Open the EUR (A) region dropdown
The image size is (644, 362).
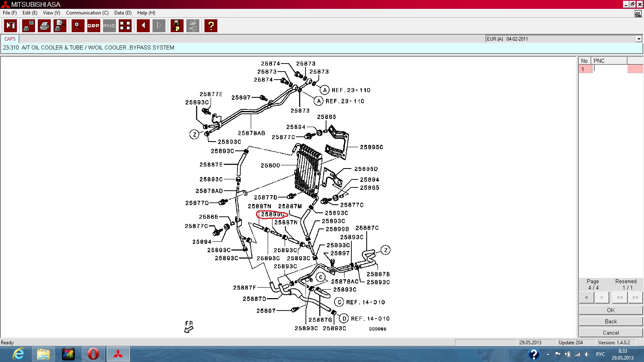click(x=639, y=39)
